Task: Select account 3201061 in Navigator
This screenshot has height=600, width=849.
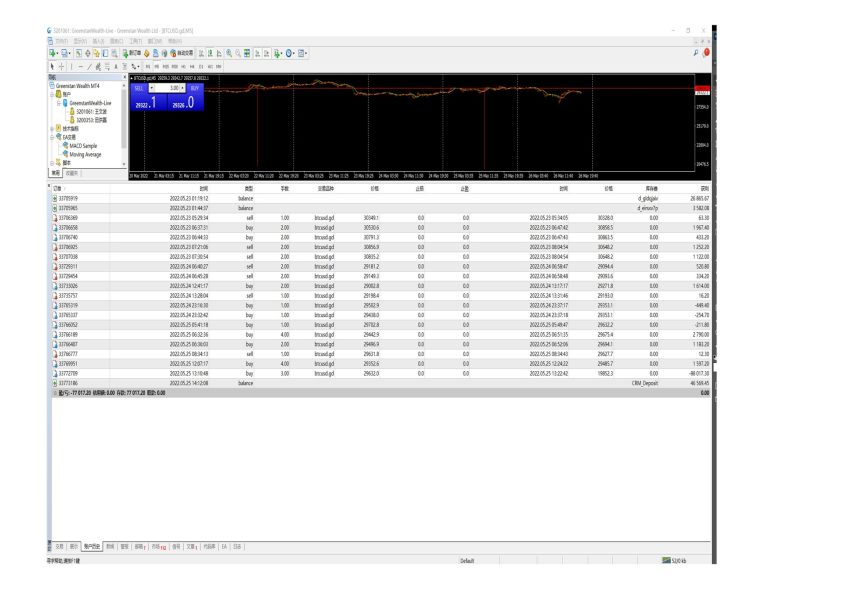Action: click(x=88, y=111)
